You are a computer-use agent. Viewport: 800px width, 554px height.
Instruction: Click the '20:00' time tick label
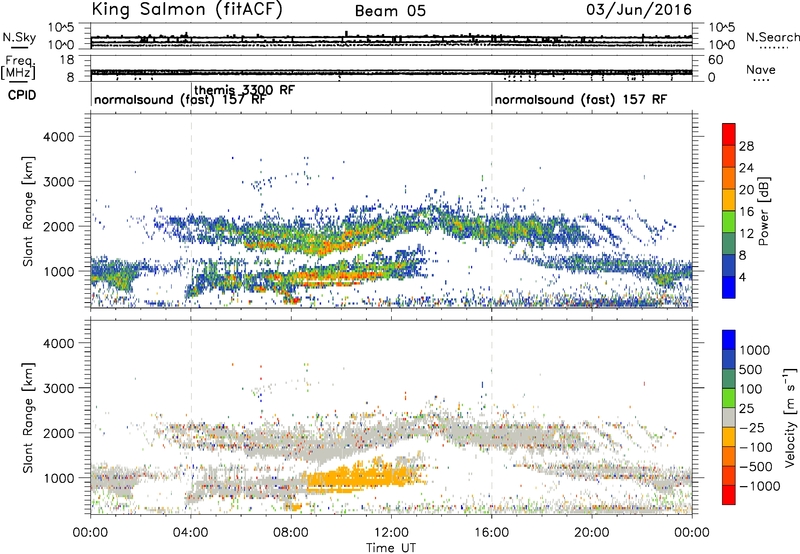coord(591,533)
